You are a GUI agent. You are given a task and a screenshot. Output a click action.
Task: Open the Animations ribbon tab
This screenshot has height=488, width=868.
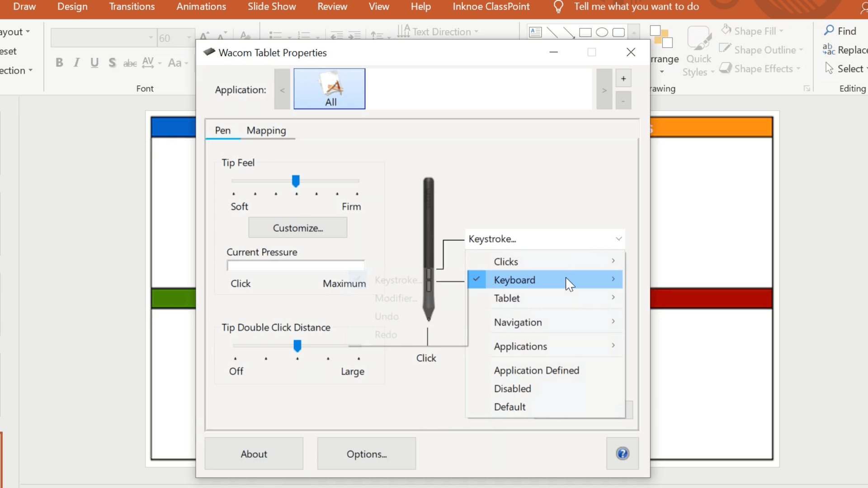201,7
